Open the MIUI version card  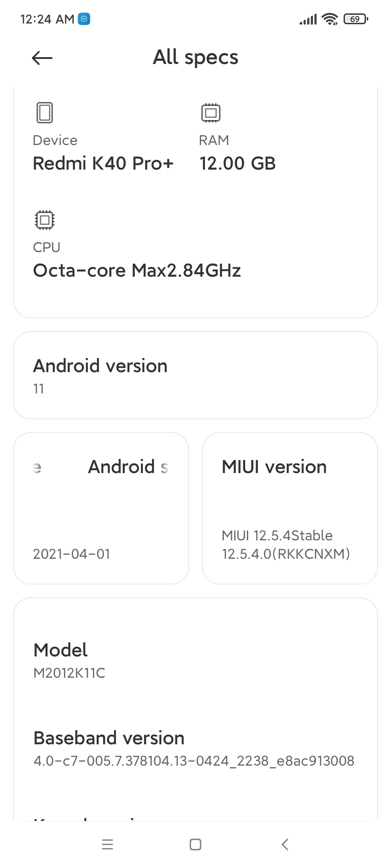coord(290,508)
